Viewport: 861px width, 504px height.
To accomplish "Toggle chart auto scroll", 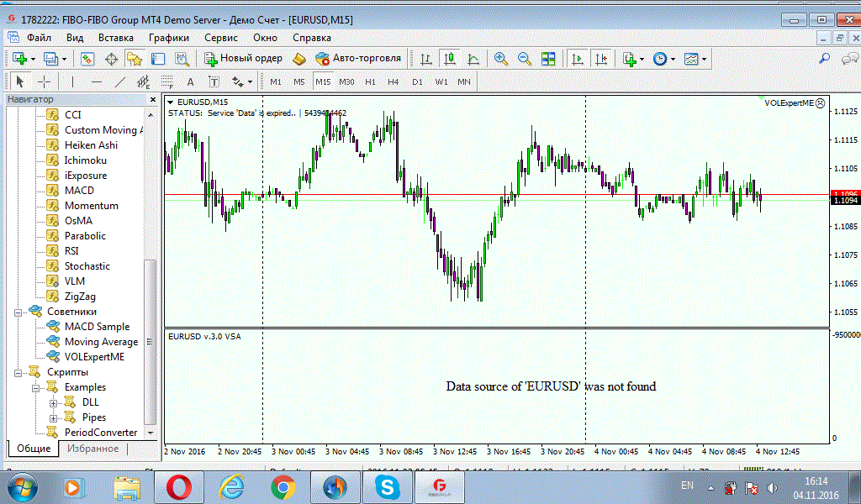I will (577, 59).
